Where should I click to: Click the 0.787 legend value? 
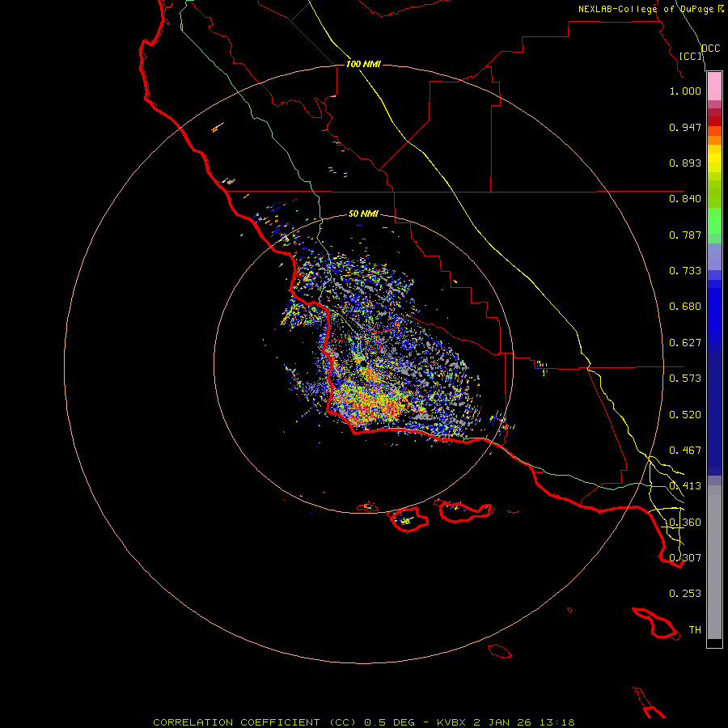coord(685,235)
